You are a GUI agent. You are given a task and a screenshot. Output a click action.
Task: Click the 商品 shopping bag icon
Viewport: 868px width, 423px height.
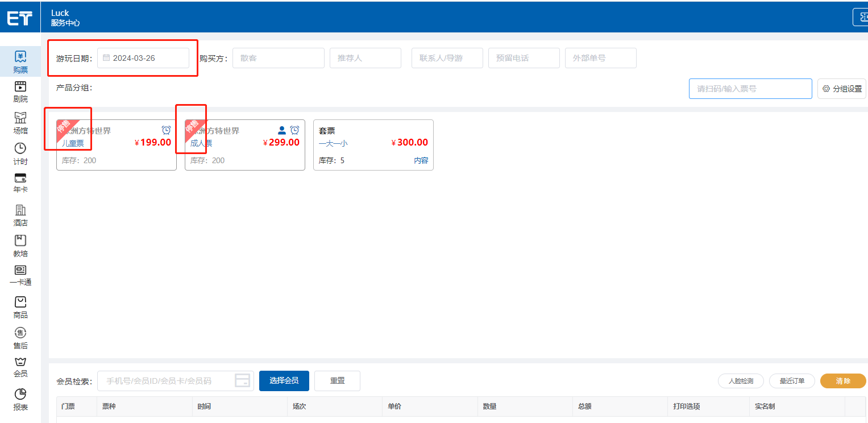tap(20, 302)
